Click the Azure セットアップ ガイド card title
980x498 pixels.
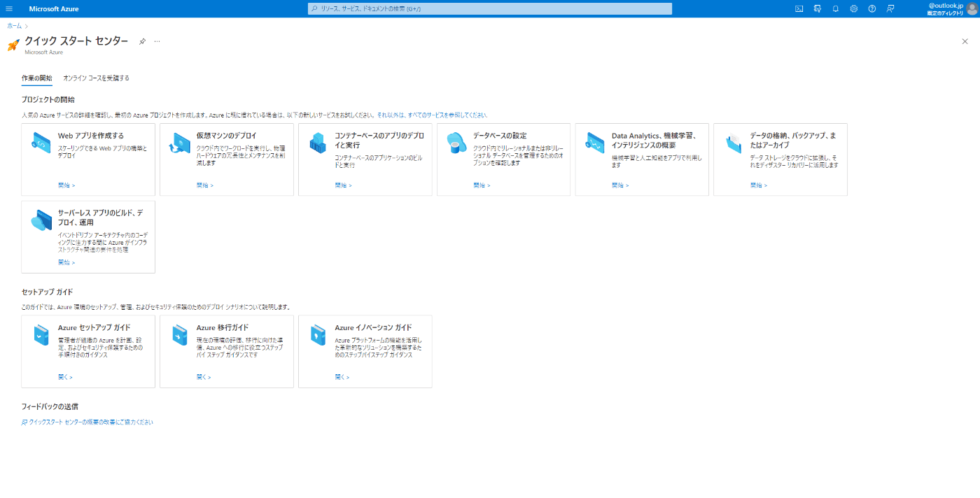tap(94, 327)
